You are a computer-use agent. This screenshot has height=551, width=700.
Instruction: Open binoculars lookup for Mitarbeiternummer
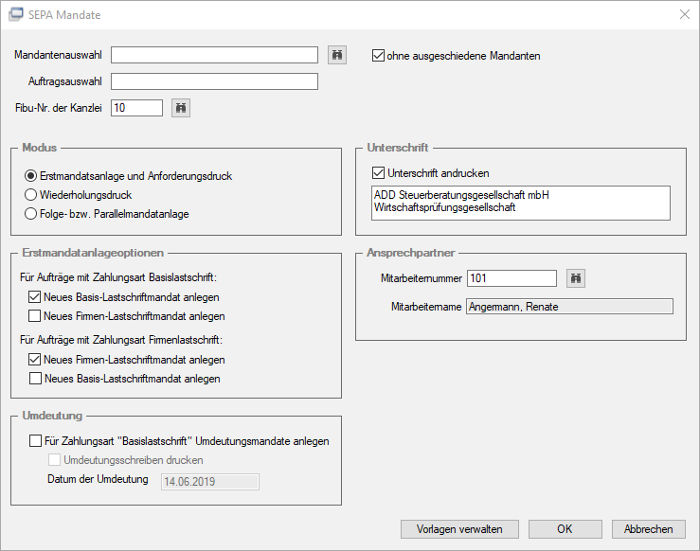pyautogui.click(x=576, y=278)
